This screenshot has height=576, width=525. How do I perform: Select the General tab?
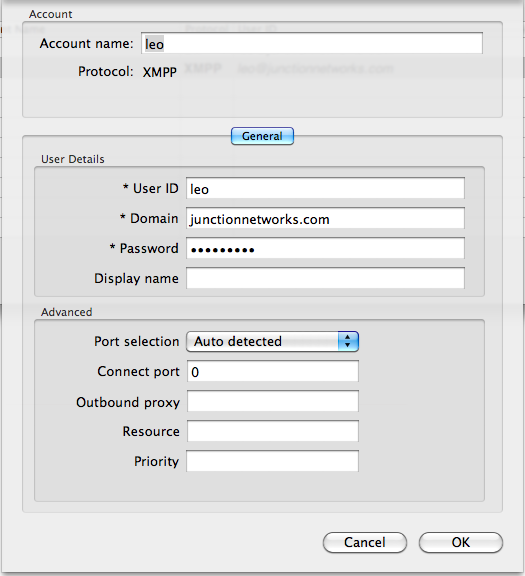[262, 136]
